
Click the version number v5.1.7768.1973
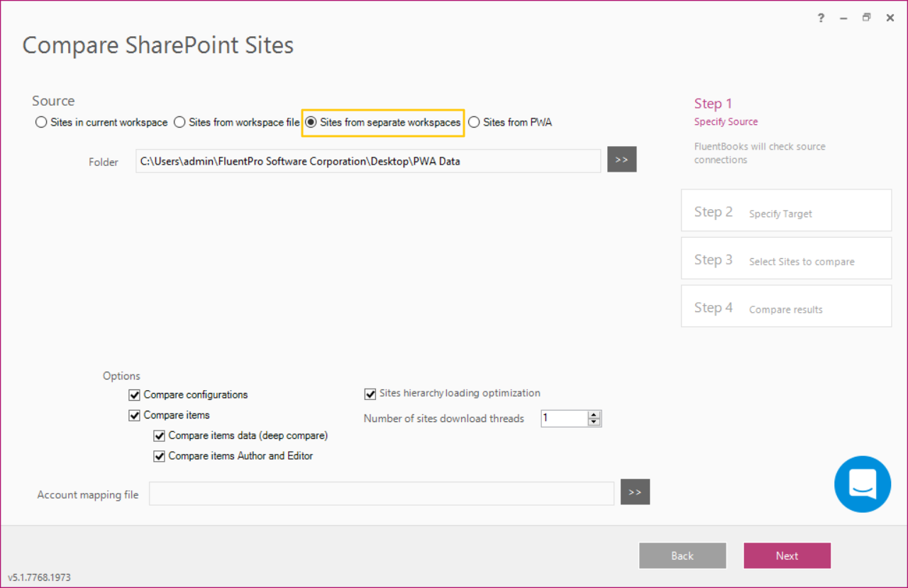click(39, 577)
